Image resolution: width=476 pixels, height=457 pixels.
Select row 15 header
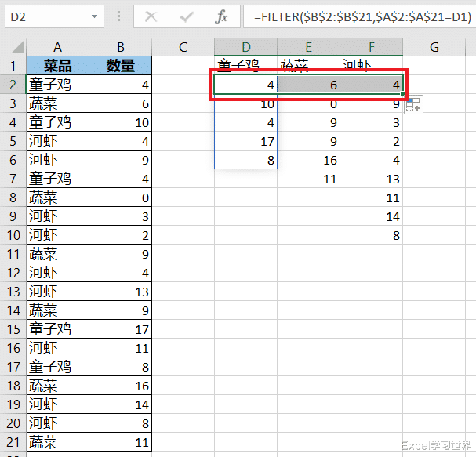[13, 329]
